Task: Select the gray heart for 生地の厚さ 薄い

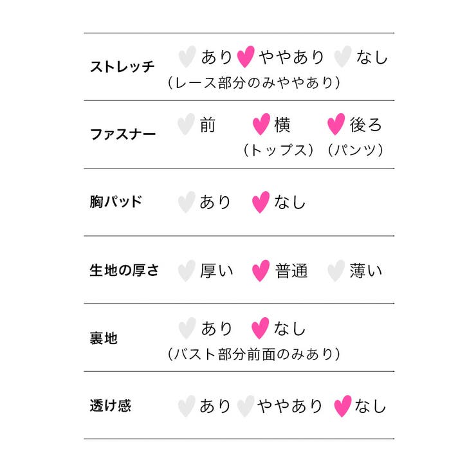Action: coord(335,271)
